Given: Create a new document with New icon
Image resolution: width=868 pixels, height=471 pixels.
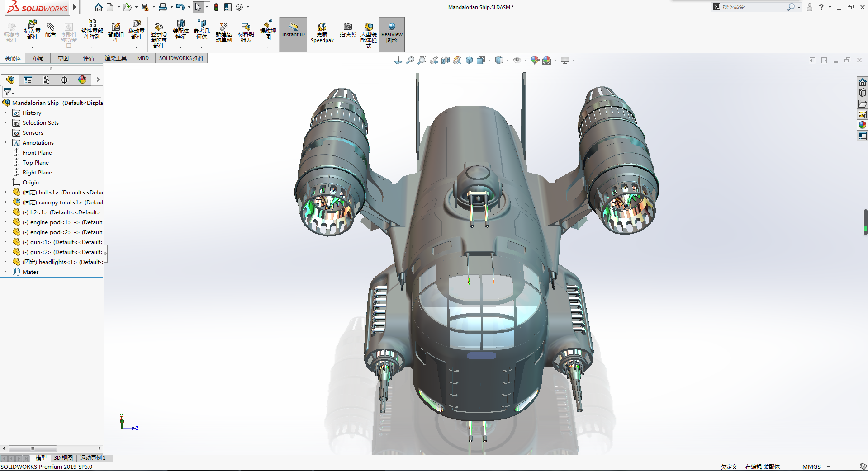Looking at the screenshot, I should click(x=110, y=7).
